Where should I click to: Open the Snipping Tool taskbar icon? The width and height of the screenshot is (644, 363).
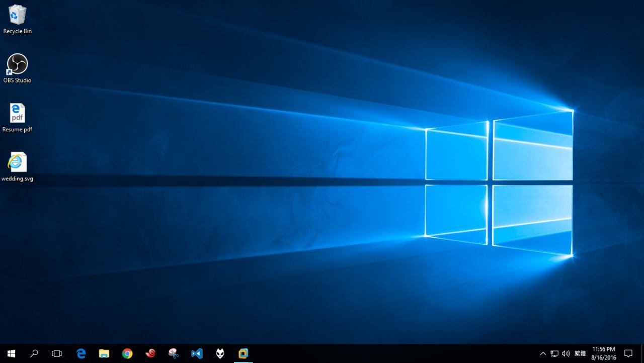174,353
